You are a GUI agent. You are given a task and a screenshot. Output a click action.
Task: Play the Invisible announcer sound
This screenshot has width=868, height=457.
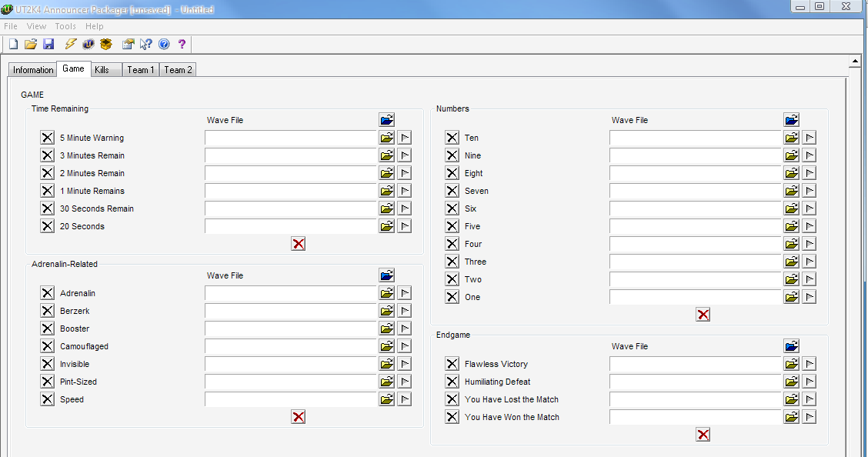pos(404,364)
